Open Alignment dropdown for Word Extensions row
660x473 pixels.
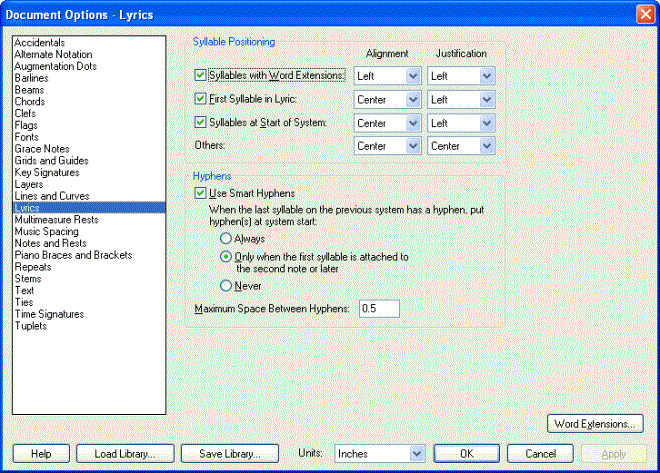pos(387,76)
